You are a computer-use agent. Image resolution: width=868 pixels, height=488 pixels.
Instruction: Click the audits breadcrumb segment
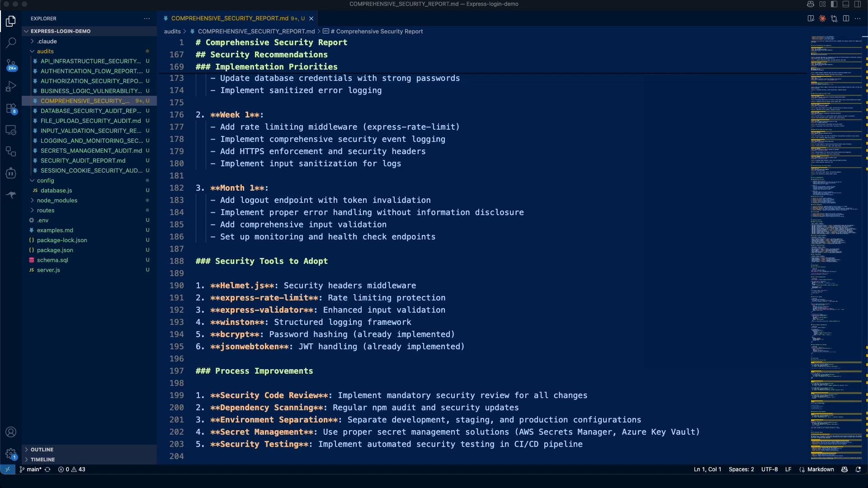click(172, 31)
